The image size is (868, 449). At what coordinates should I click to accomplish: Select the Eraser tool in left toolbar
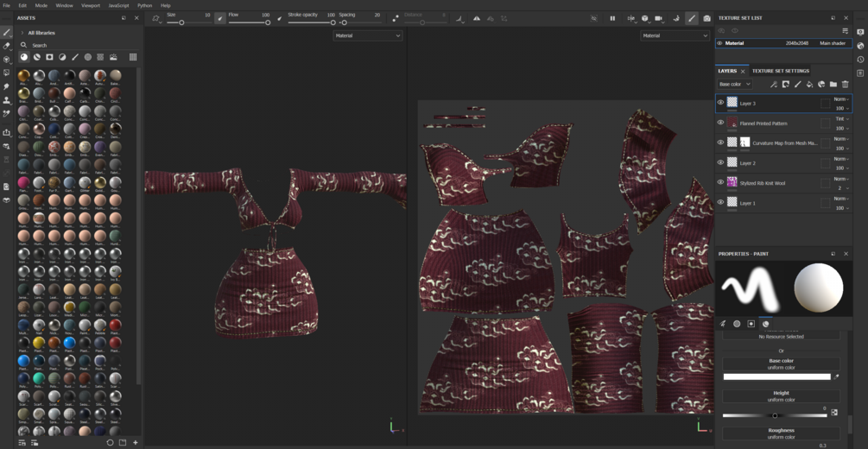pos(7,46)
